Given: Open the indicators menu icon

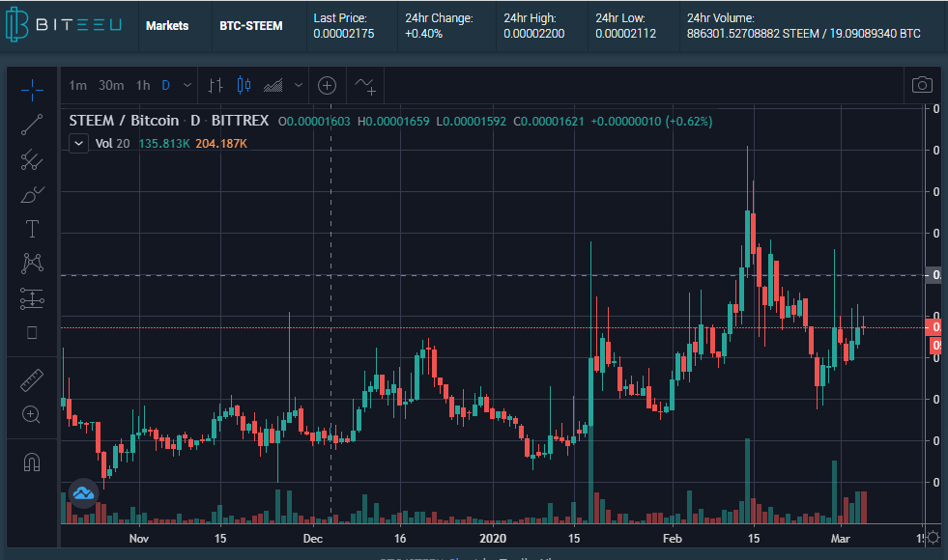Looking at the screenshot, I should pyautogui.click(x=365, y=86).
